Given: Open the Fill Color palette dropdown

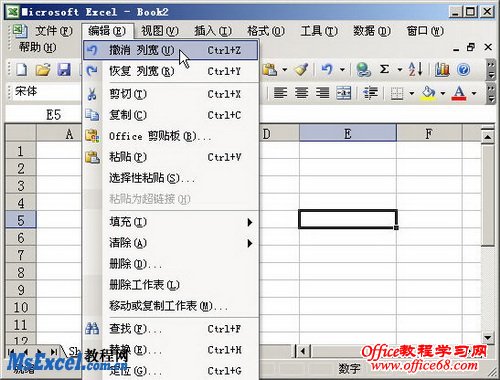Looking at the screenshot, I should (x=443, y=93).
